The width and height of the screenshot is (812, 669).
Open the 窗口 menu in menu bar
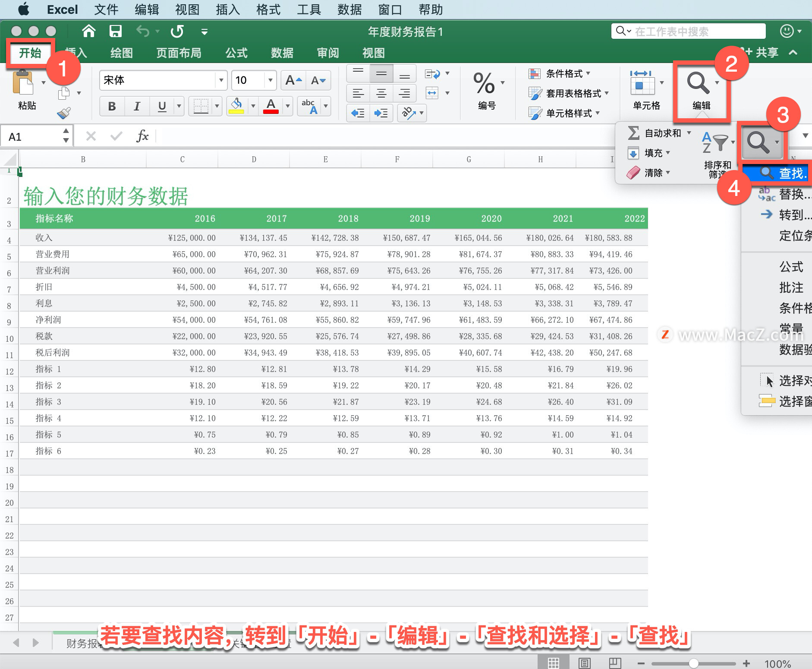click(x=390, y=9)
